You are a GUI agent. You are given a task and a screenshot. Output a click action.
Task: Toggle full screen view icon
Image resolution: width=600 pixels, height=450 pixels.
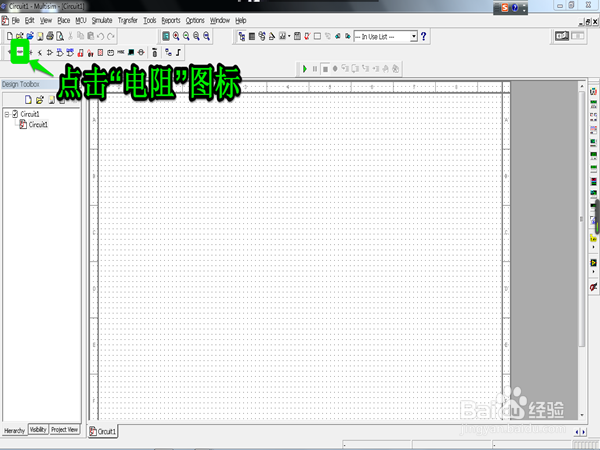(166, 36)
